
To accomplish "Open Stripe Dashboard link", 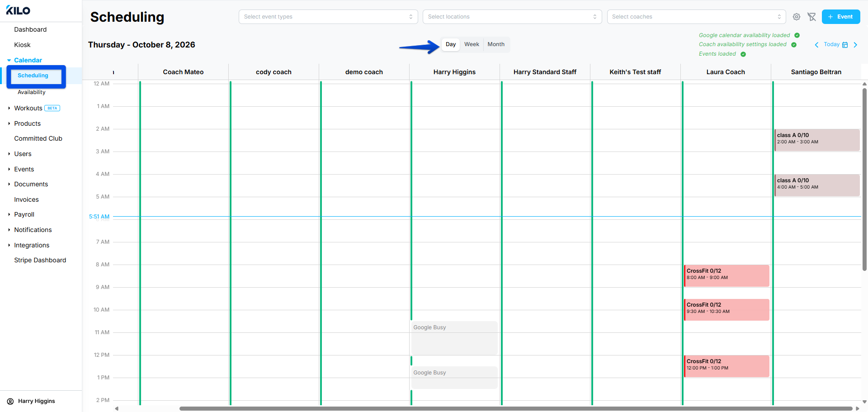I will 40,260.
